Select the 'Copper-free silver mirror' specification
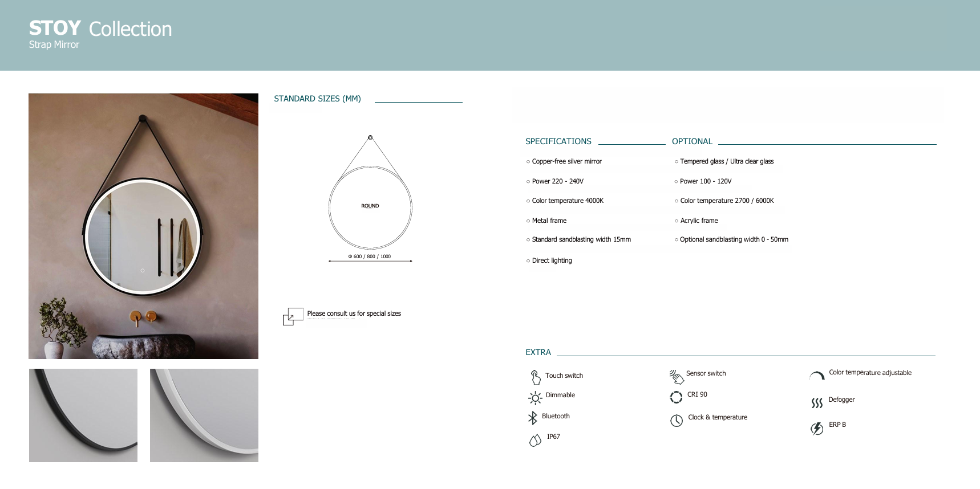 (566, 161)
